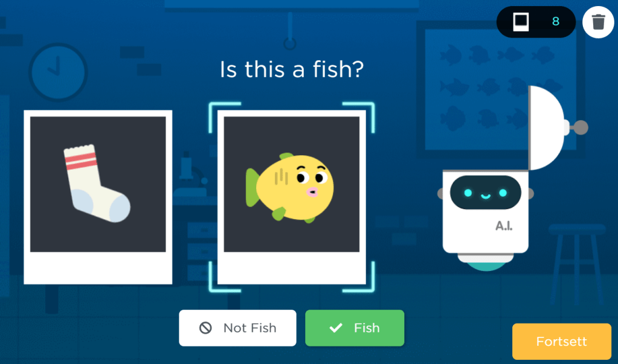Select the sock photo card
The width and height of the screenshot is (618, 364).
click(98, 197)
